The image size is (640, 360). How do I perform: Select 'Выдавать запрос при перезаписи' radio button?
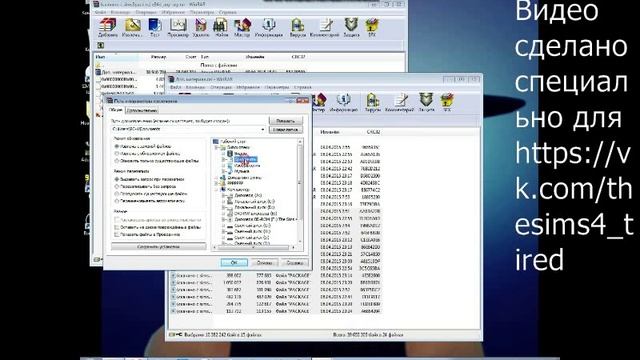click(x=117, y=179)
